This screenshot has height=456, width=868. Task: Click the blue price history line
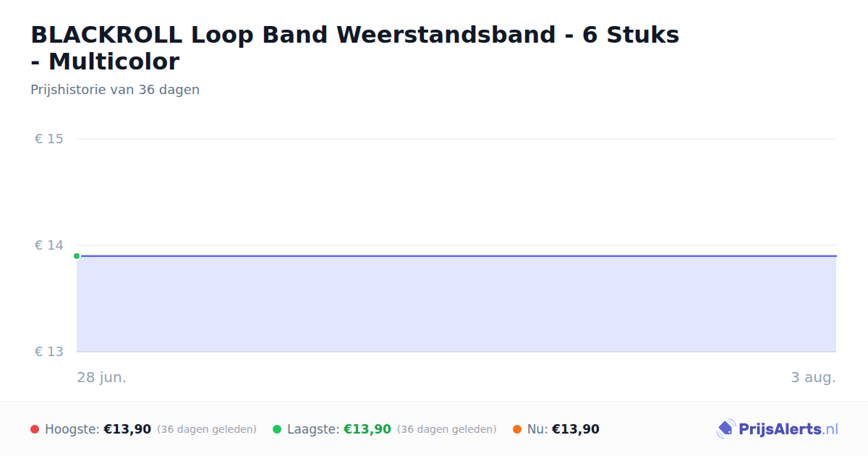(x=456, y=256)
